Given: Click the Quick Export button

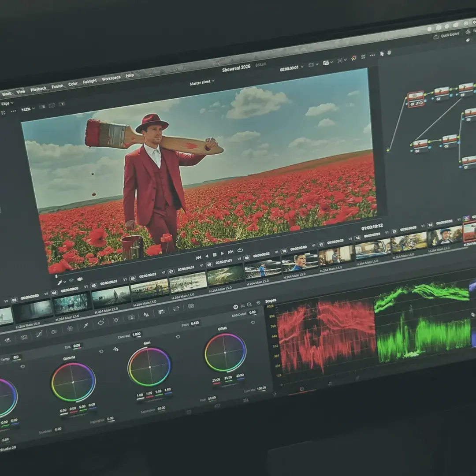Looking at the screenshot, I should click(446, 36).
